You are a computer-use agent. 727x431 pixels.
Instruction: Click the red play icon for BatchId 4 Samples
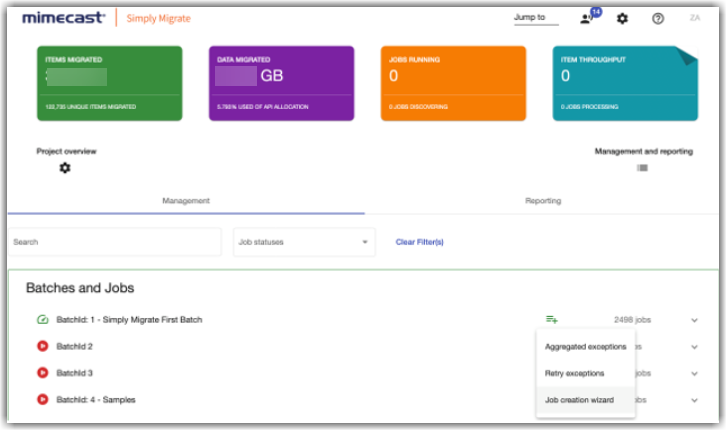pyautogui.click(x=42, y=400)
